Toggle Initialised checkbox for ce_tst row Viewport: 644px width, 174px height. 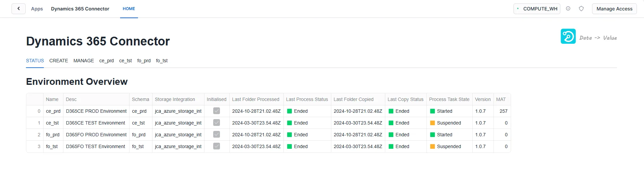point(217,123)
